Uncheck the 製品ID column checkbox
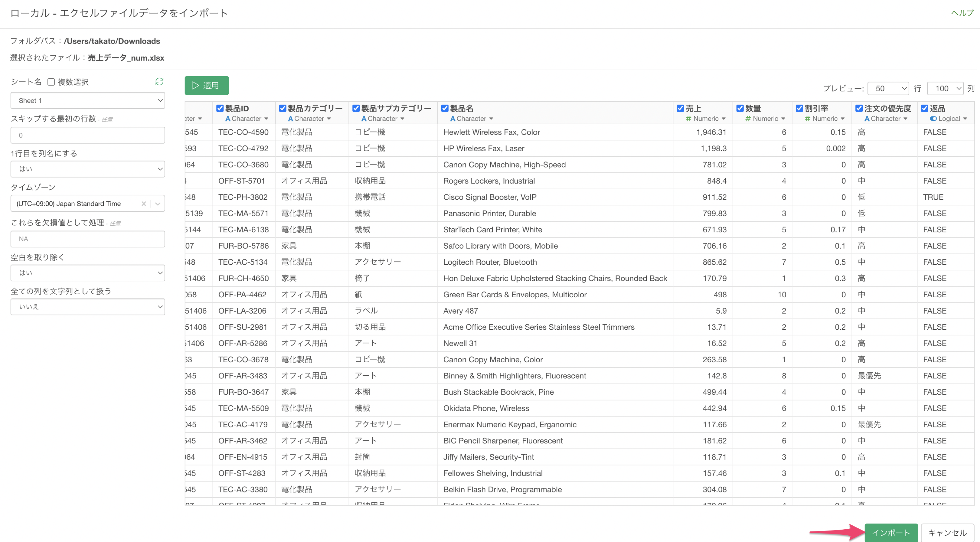Screen dimensions: 980x542 pos(220,108)
